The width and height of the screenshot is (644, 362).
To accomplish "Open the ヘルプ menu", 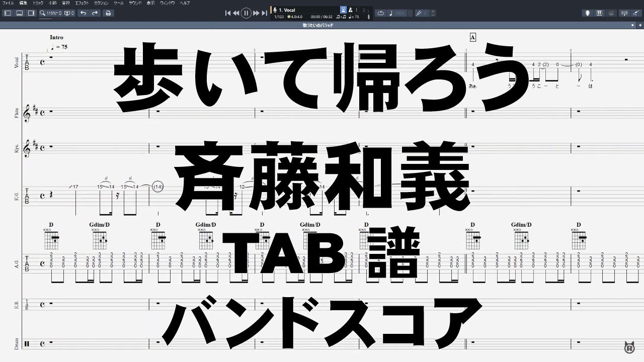I will [185, 3].
